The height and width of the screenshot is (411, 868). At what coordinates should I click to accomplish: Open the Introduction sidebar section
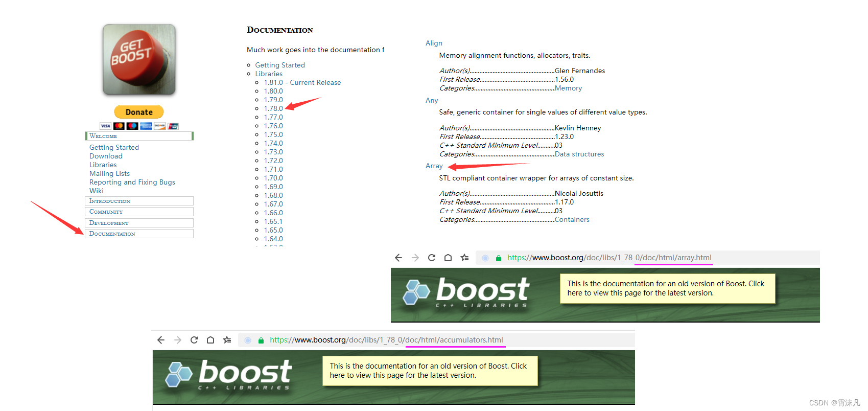(x=139, y=201)
